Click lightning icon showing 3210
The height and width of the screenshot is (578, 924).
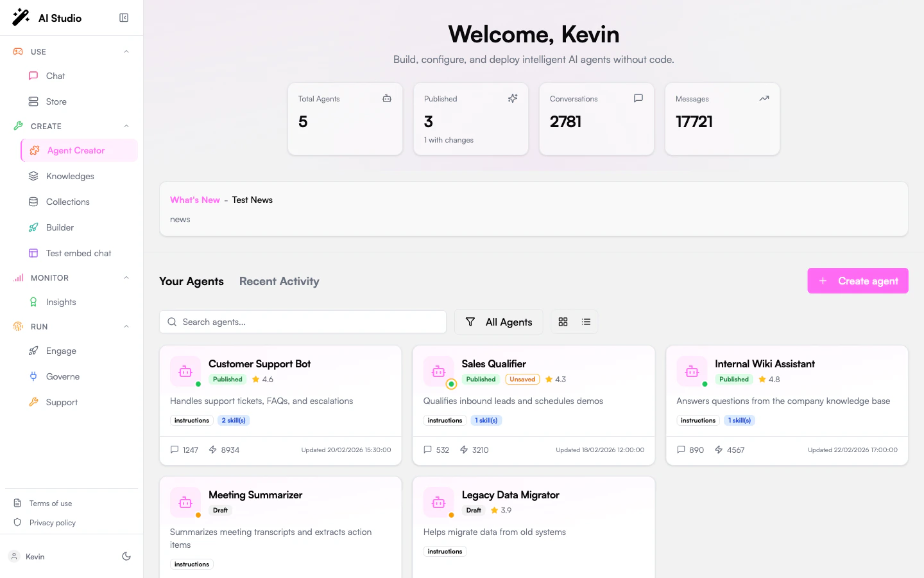pyautogui.click(x=464, y=450)
